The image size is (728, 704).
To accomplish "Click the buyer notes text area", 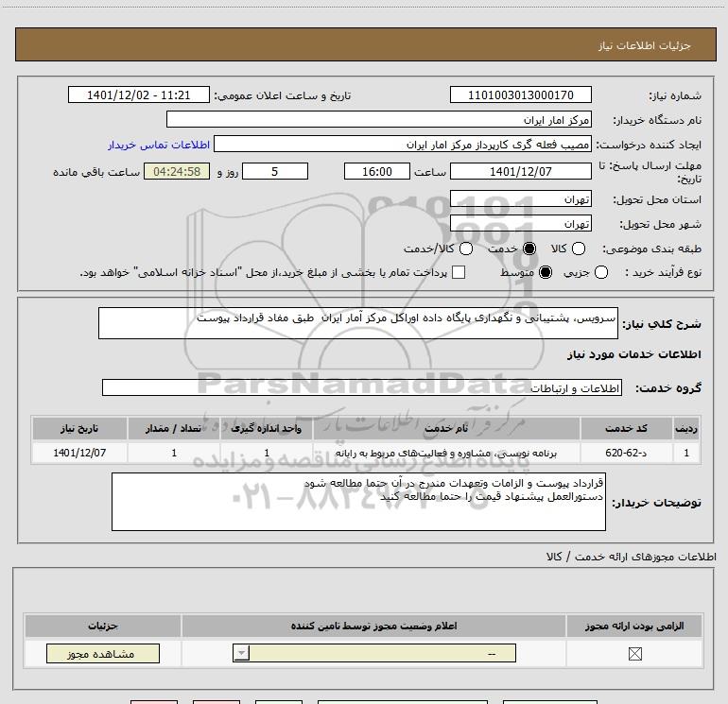I will (x=358, y=502).
